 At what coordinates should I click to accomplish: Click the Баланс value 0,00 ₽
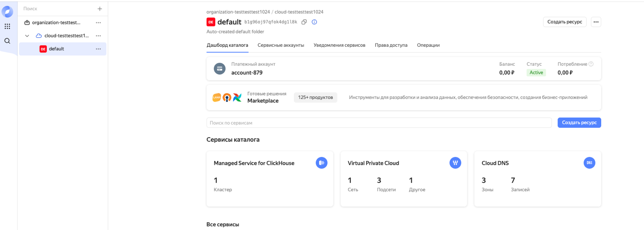point(507,72)
